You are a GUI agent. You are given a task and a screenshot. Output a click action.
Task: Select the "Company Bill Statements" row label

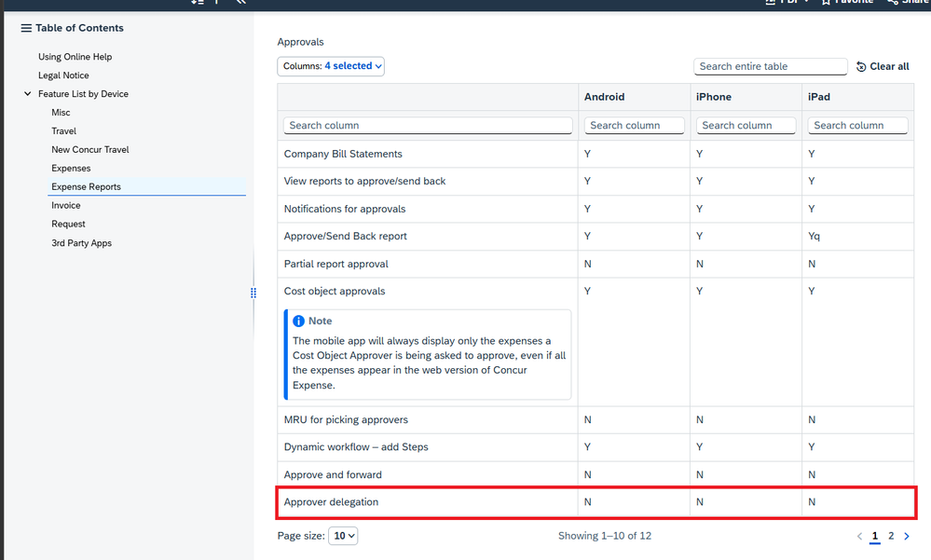click(x=343, y=154)
